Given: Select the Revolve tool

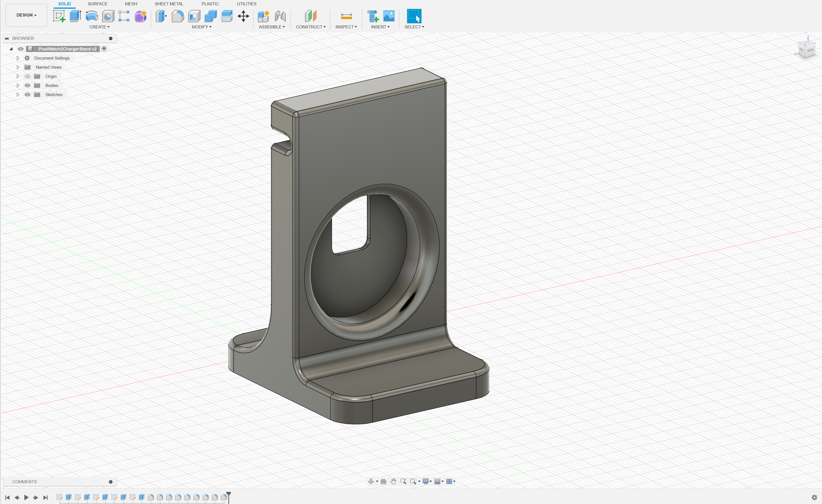Looking at the screenshot, I should pyautogui.click(x=92, y=16).
